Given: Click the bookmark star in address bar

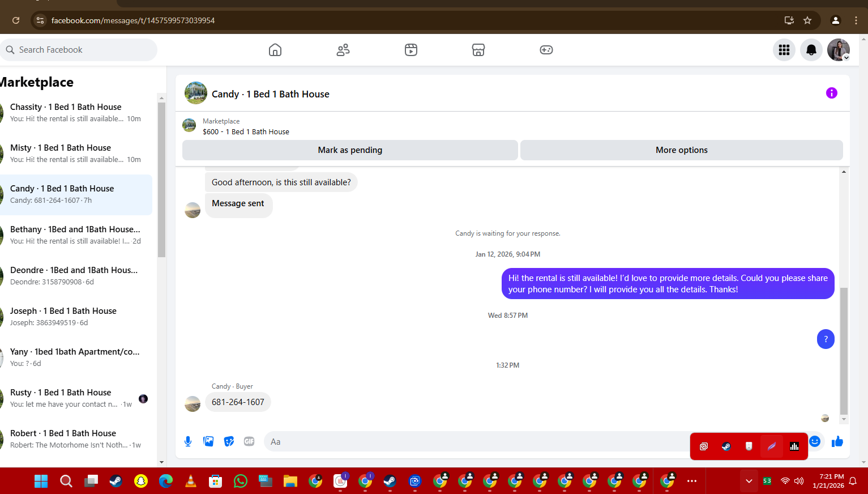Looking at the screenshot, I should tap(807, 20).
